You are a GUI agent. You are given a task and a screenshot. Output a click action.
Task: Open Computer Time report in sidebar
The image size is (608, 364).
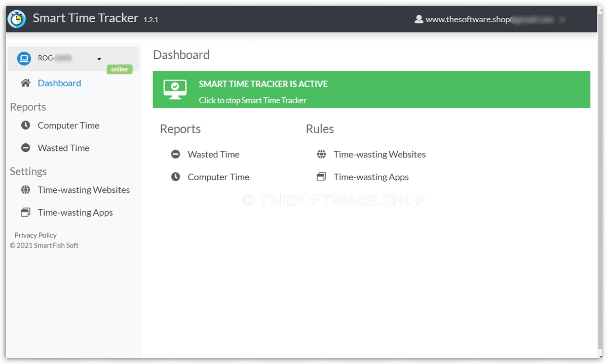(x=68, y=126)
